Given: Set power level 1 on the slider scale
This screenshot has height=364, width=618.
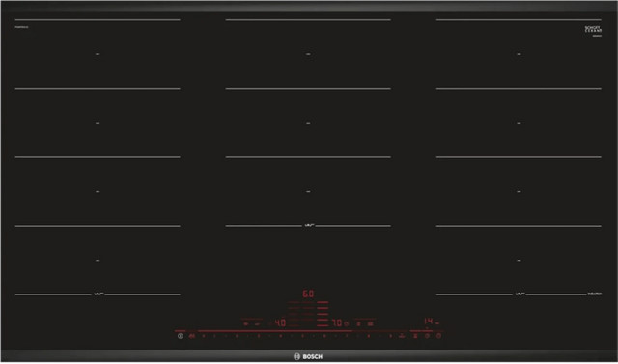Looking at the screenshot, I should point(214,336).
